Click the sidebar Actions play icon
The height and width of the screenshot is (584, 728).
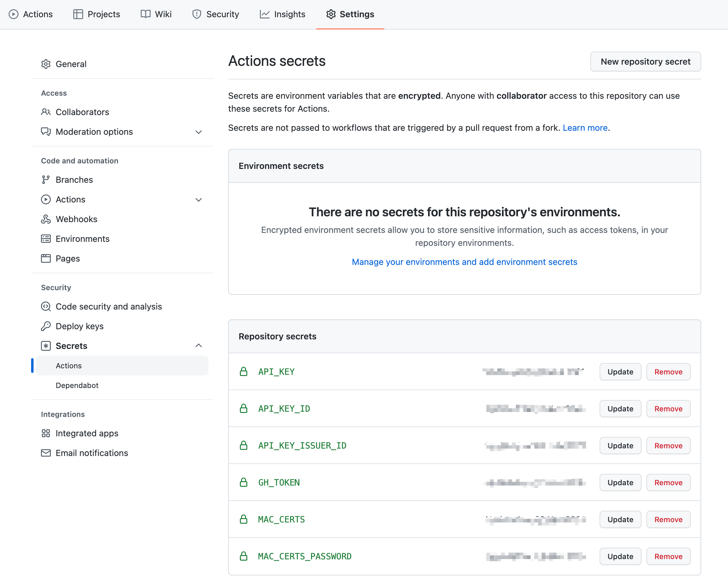click(x=46, y=199)
